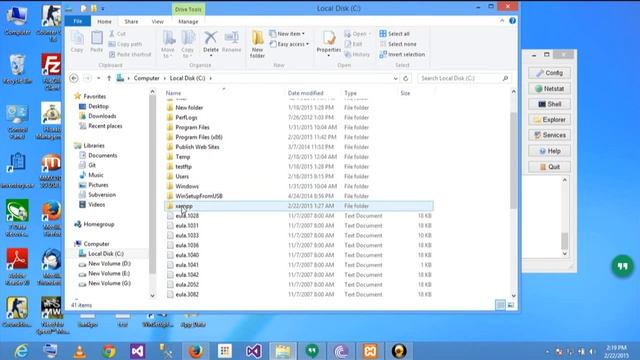The width and height of the screenshot is (640, 360).
Task: Expand the Computer breadcrumb chevron
Action: click(x=164, y=78)
